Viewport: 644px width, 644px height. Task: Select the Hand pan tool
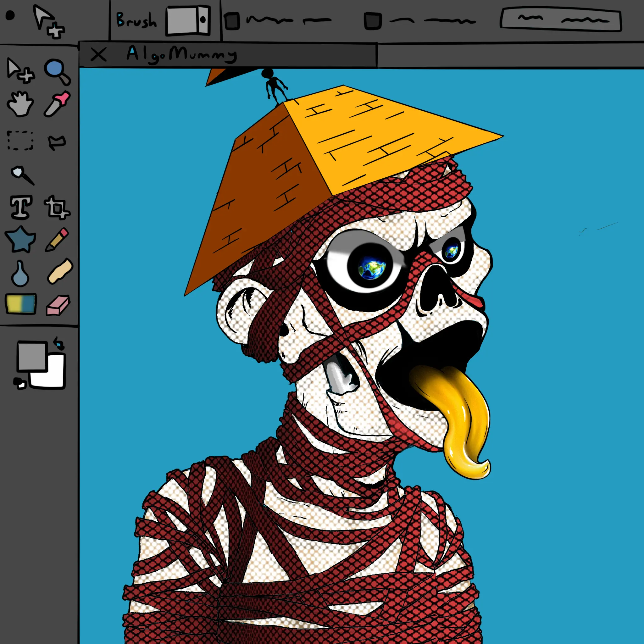point(20,104)
